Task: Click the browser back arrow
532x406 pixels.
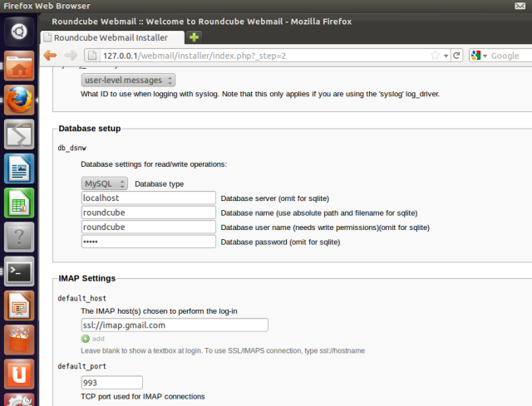Action: point(51,56)
